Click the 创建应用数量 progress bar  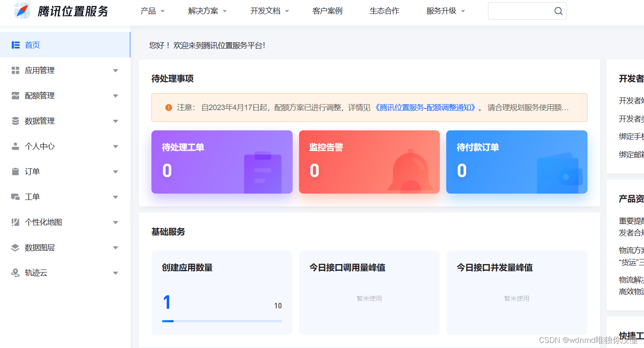click(222, 321)
